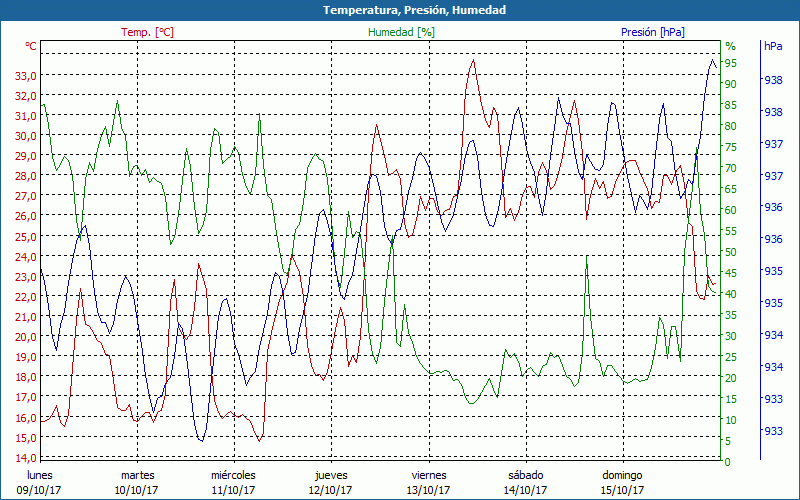Viewport: 800px width, 500px height.
Task: Click the martes 10/10/17 date label
Action: 137,482
